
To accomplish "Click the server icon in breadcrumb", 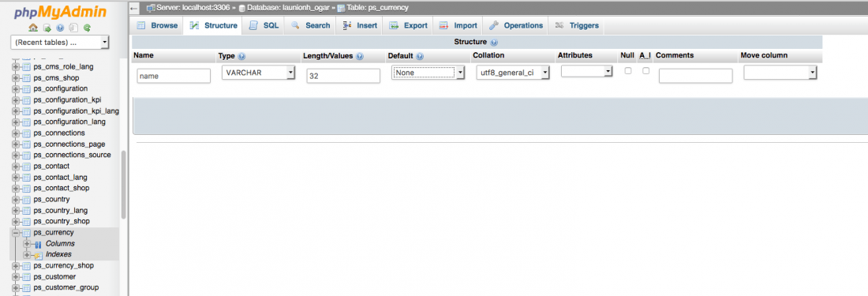I will click(x=151, y=8).
